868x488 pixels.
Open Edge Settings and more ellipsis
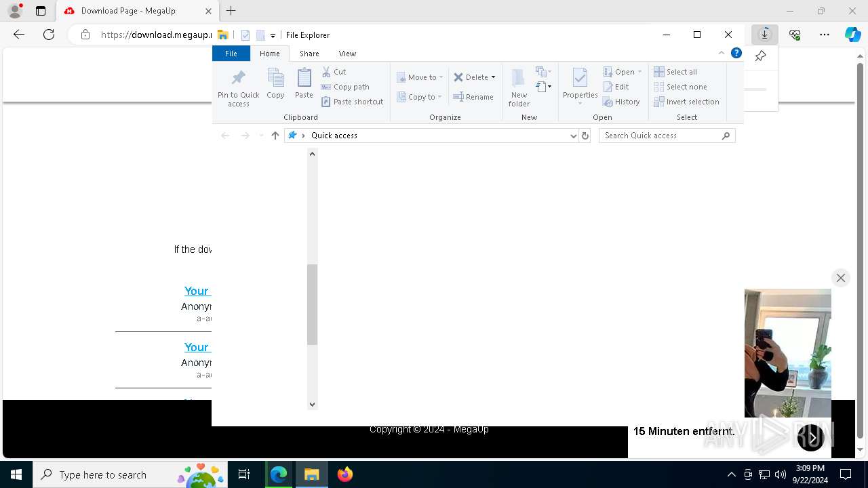[825, 35]
